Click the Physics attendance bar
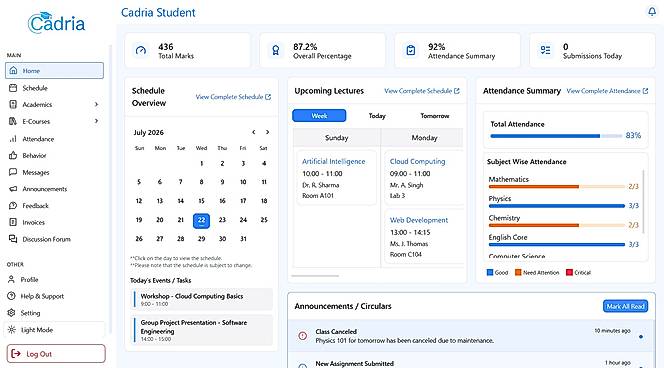664x368 pixels. [x=556, y=206]
